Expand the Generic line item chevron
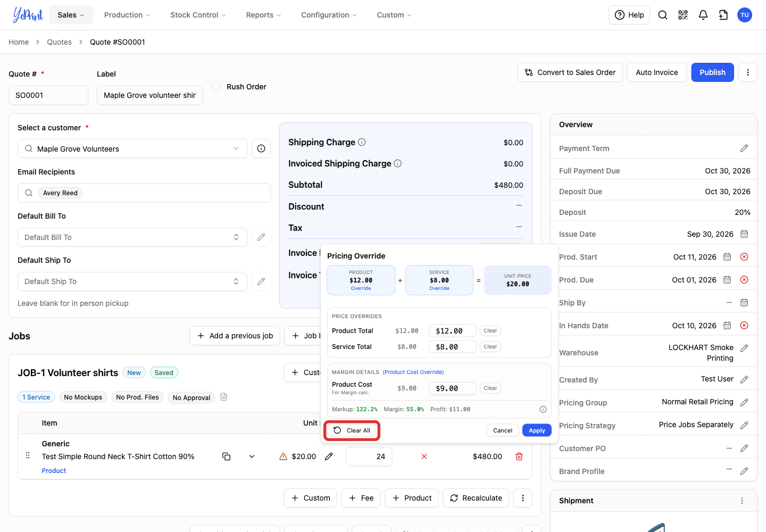Viewport: 766px width, 532px height. coord(252,456)
